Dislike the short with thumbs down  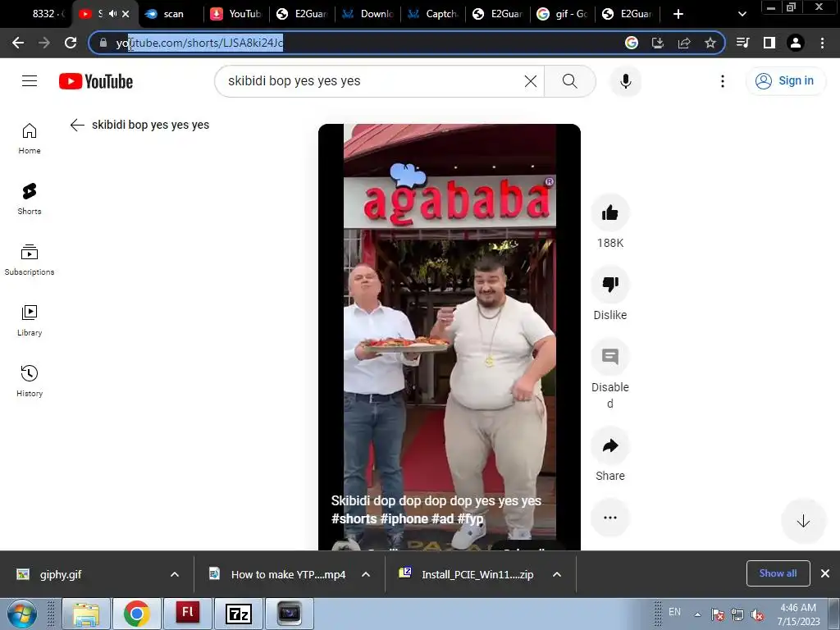609,284
